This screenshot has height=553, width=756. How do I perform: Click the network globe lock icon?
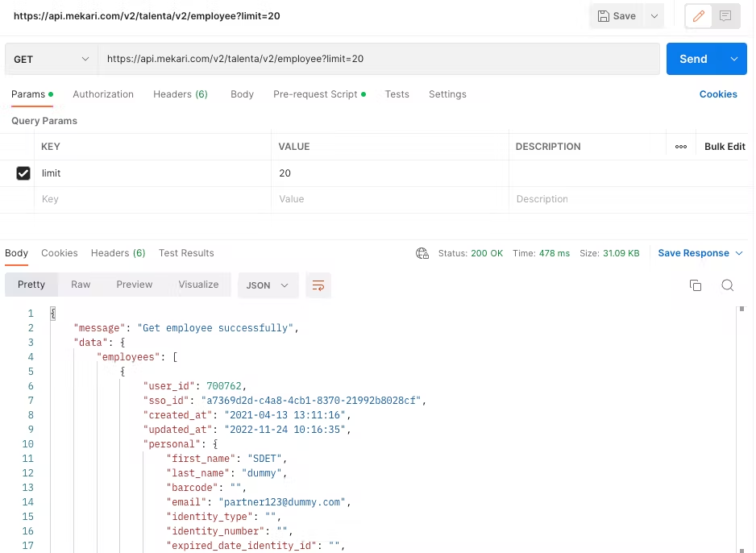422,253
